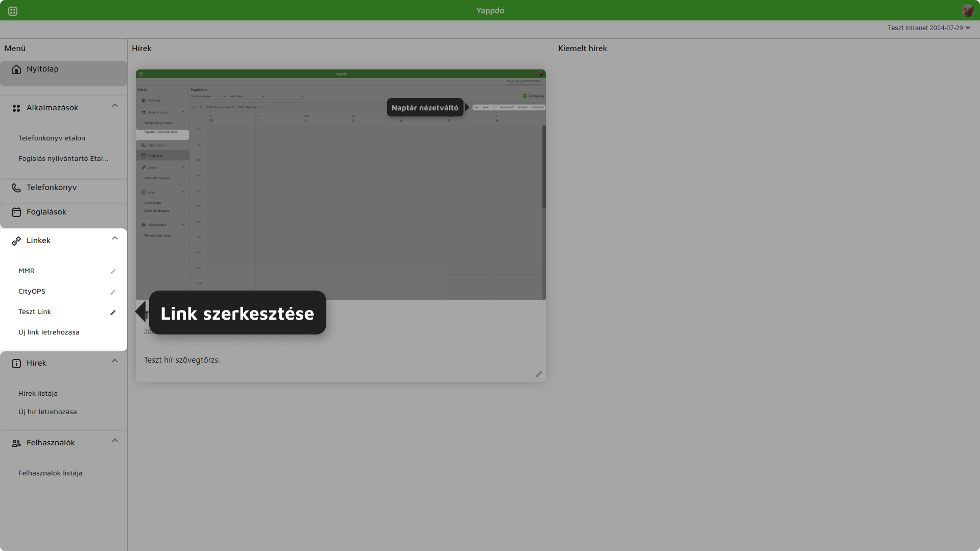Open the Teszt Intranet 2024-07-29 dropdown
Viewport: 980px width, 551px height.
(929, 28)
